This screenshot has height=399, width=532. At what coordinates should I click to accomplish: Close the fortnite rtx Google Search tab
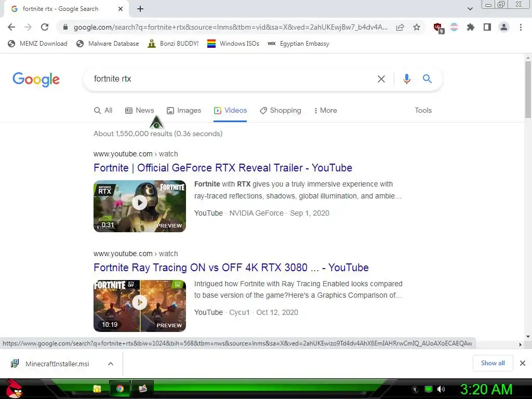tap(121, 9)
